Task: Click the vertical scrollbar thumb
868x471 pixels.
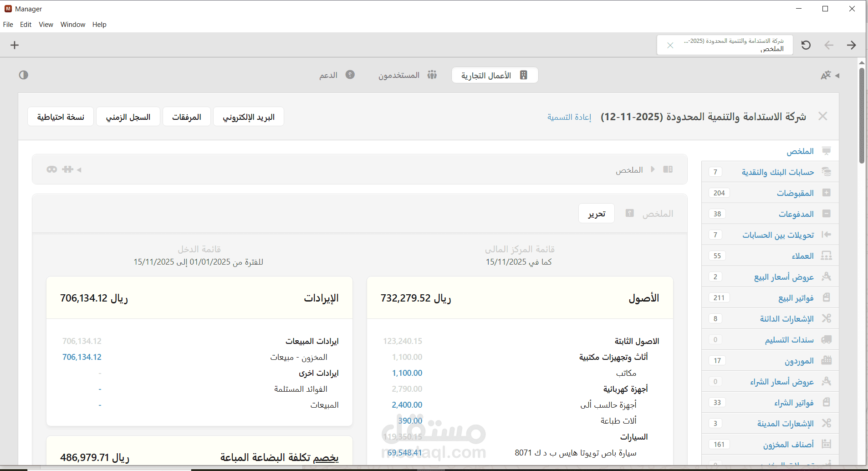Action: pos(862,115)
